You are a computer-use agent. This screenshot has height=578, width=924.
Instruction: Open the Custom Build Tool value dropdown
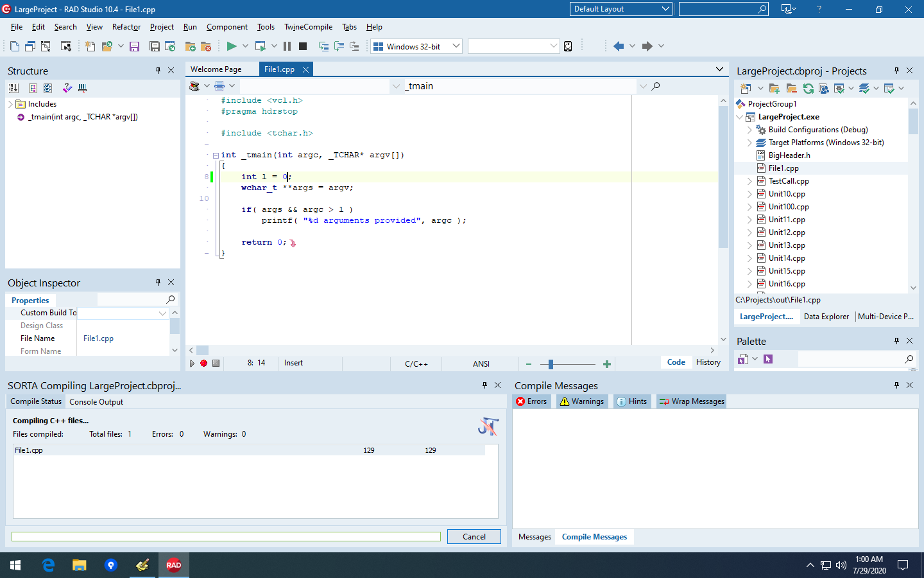[162, 313]
